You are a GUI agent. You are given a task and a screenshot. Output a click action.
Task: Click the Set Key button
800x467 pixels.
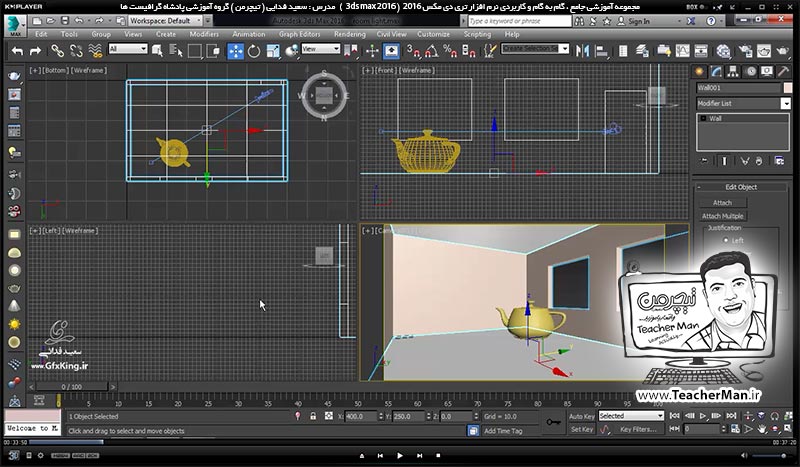(x=582, y=430)
